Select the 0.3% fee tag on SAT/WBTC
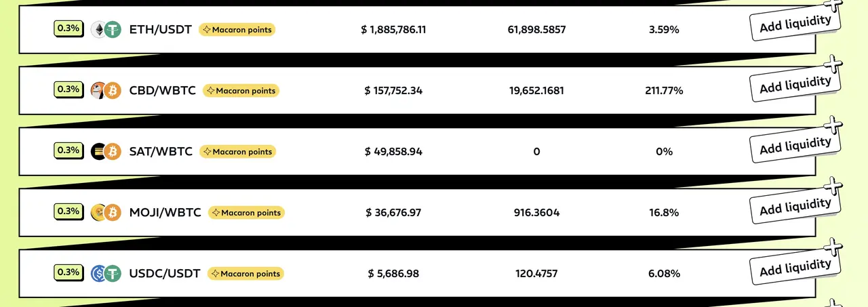 (68, 150)
